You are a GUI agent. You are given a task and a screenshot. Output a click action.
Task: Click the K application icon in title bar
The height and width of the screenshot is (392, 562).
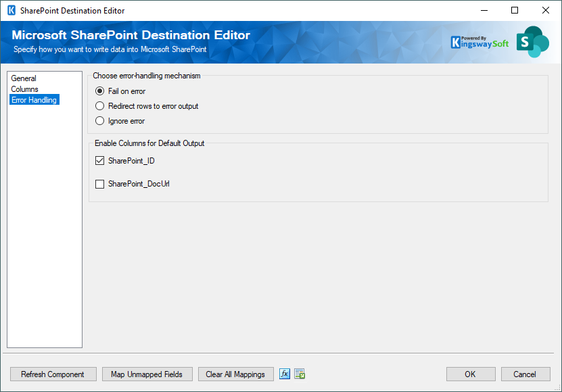coord(11,10)
